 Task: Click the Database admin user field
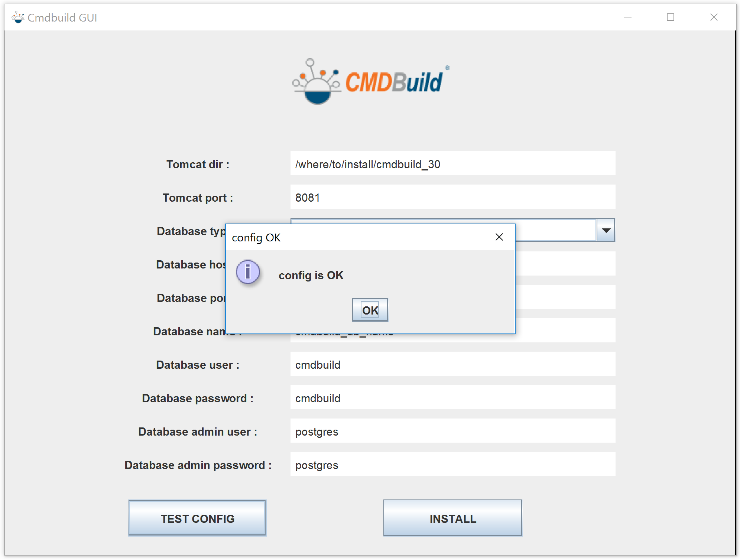click(452, 431)
